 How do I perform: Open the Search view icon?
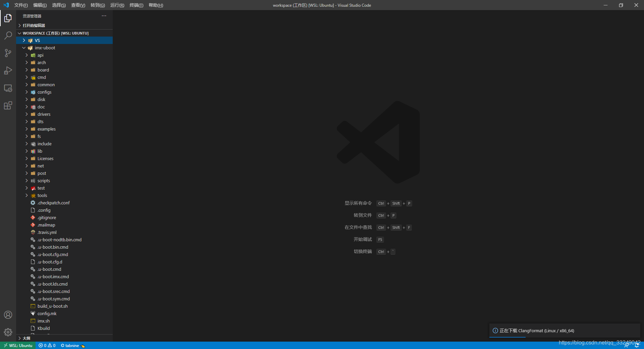[8, 36]
